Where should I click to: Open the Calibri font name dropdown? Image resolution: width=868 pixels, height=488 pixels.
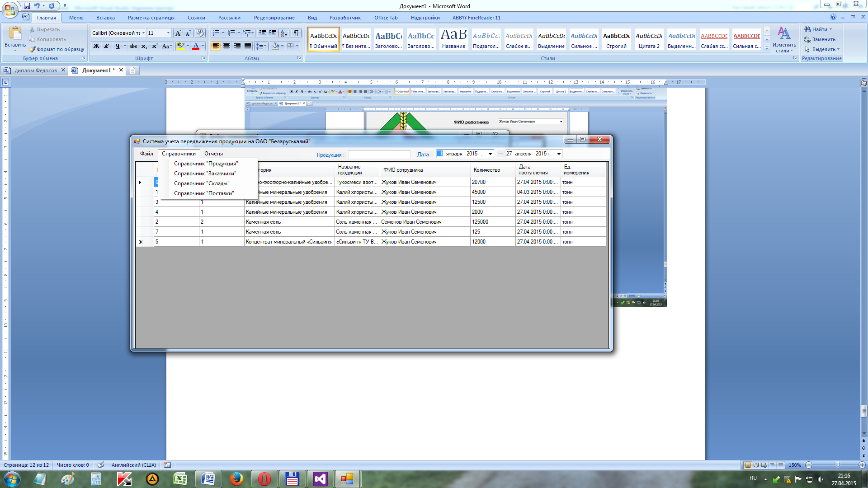pos(144,33)
